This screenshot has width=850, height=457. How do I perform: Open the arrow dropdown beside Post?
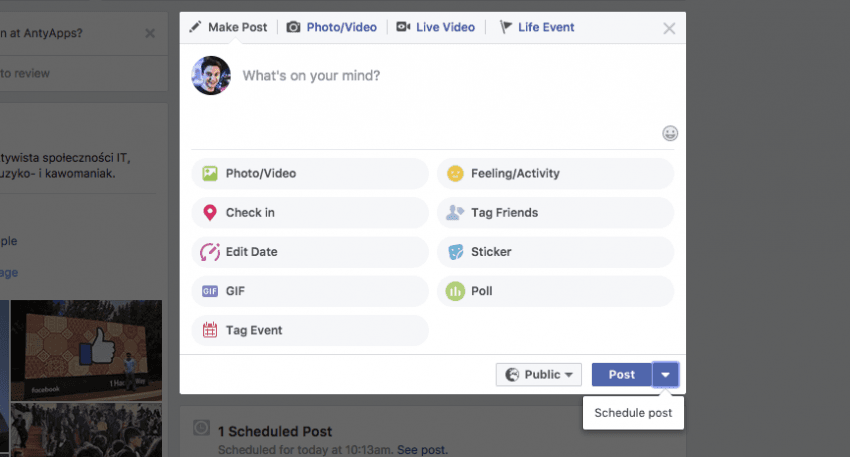[666, 374]
